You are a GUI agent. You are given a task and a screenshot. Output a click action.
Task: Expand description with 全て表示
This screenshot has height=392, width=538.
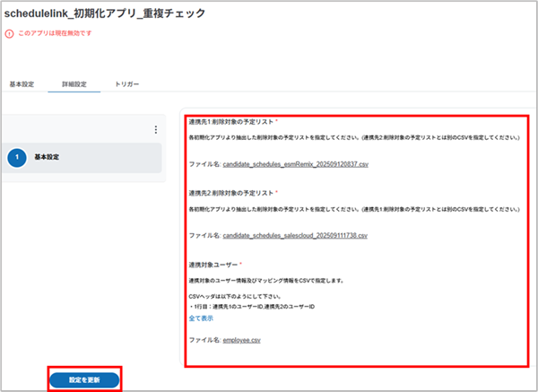point(202,318)
